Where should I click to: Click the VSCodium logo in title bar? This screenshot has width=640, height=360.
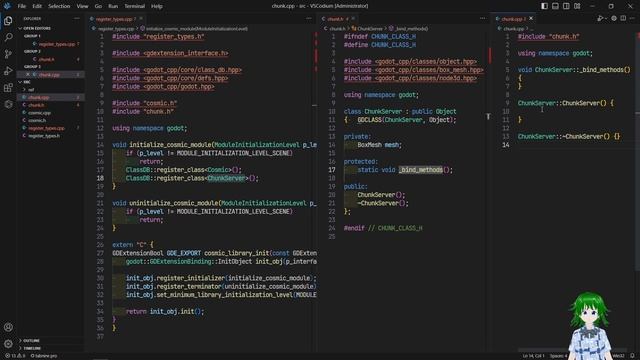click(x=7, y=6)
